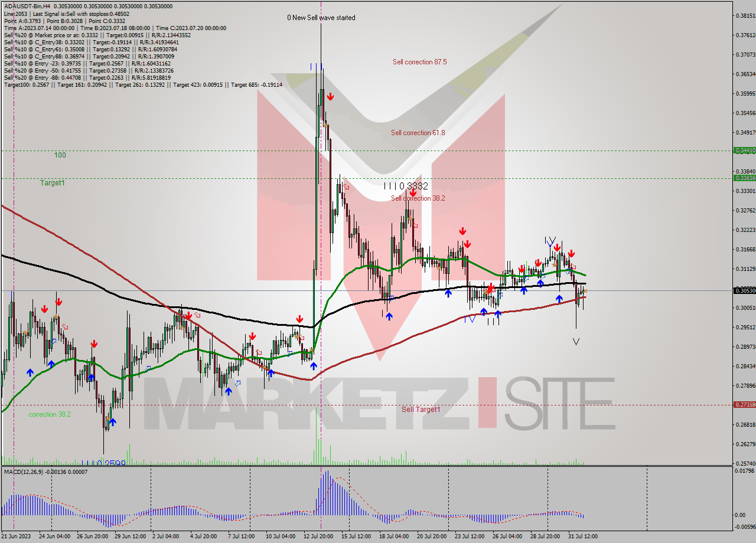
Task: Click the 0.36534 price axis label
Action: [x=745, y=74]
